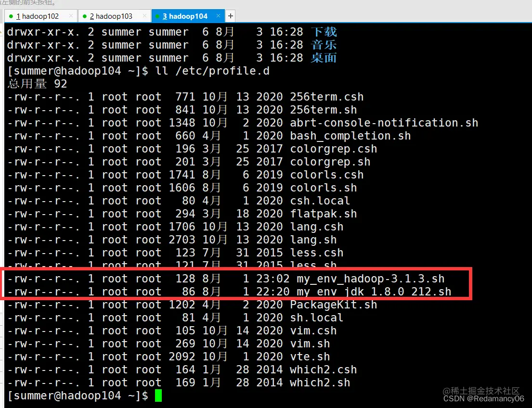
Task: Click the 23:02 timestamp of the hadoop env file
Action: (273, 279)
